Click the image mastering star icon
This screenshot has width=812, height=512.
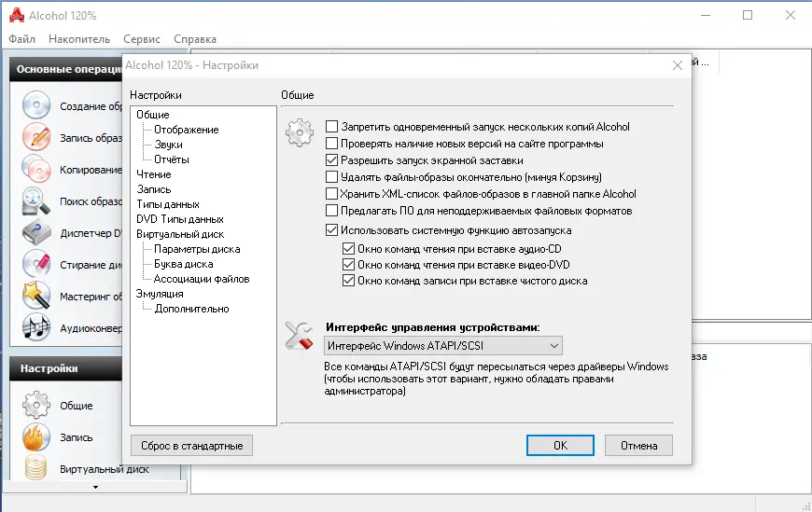tap(36, 296)
